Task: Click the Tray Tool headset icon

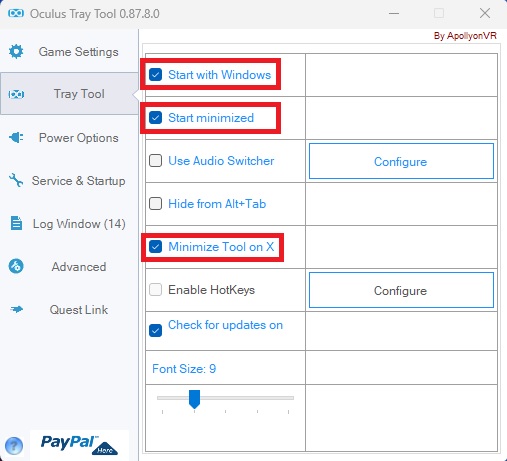Action: point(16,94)
